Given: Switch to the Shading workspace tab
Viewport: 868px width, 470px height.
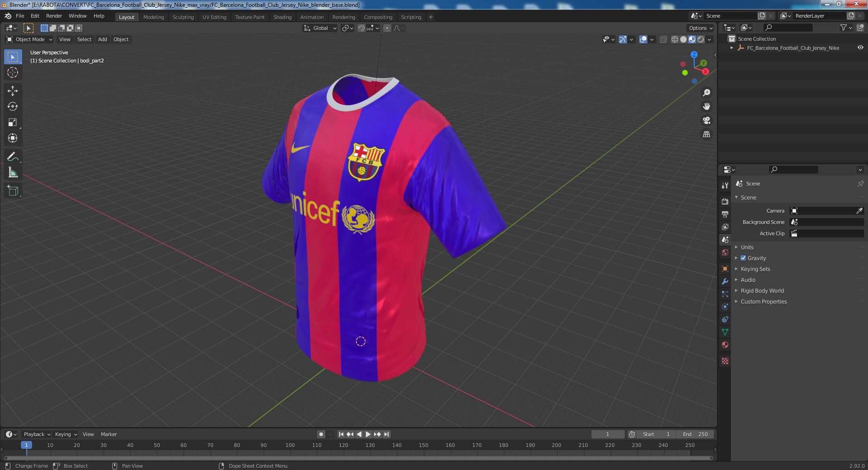Looking at the screenshot, I should (x=282, y=17).
